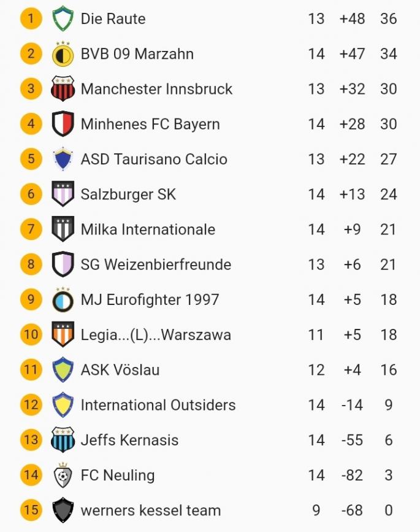420x532 pixels.
Task: Click Die Raute's 36 points value
Action: pos(388,19)
